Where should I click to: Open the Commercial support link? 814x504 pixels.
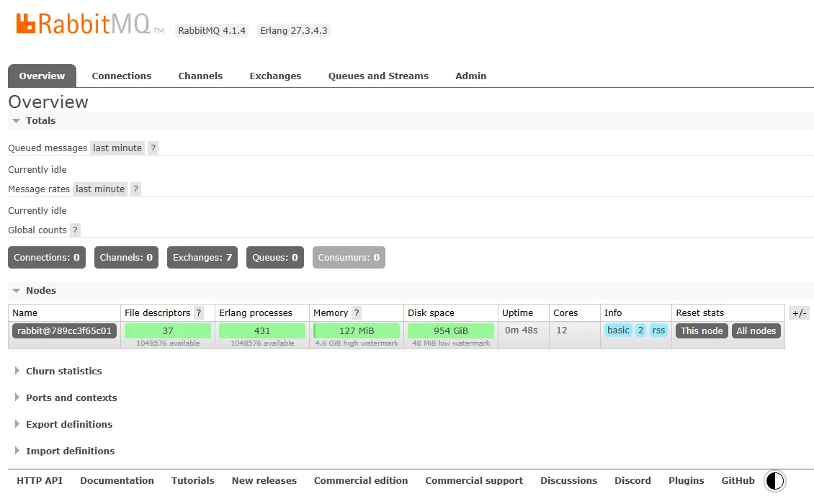474,481
